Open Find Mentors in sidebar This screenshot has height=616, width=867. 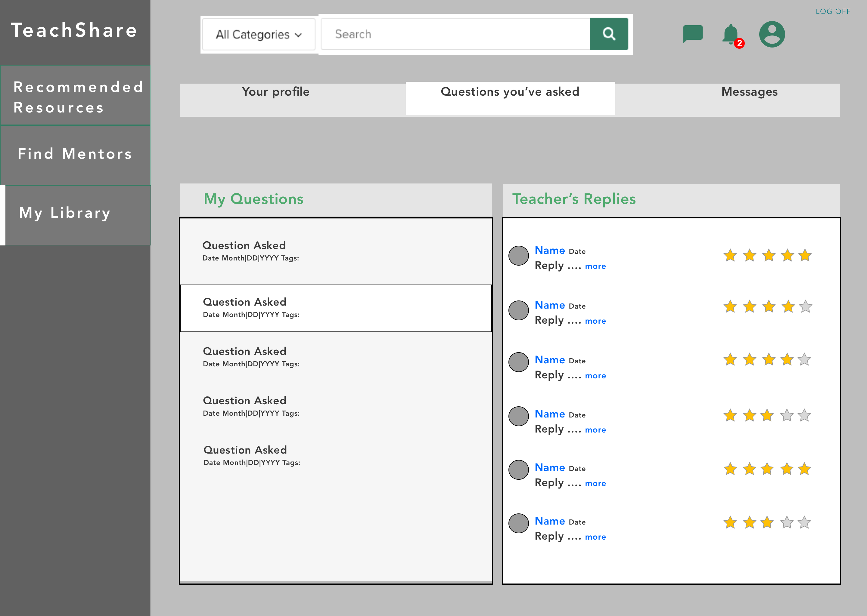[x=75, y=154]
